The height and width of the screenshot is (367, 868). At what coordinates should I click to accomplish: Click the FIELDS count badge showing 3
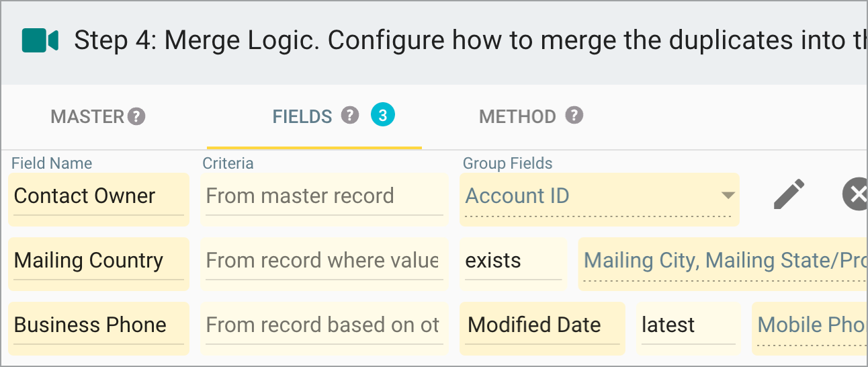383,116
